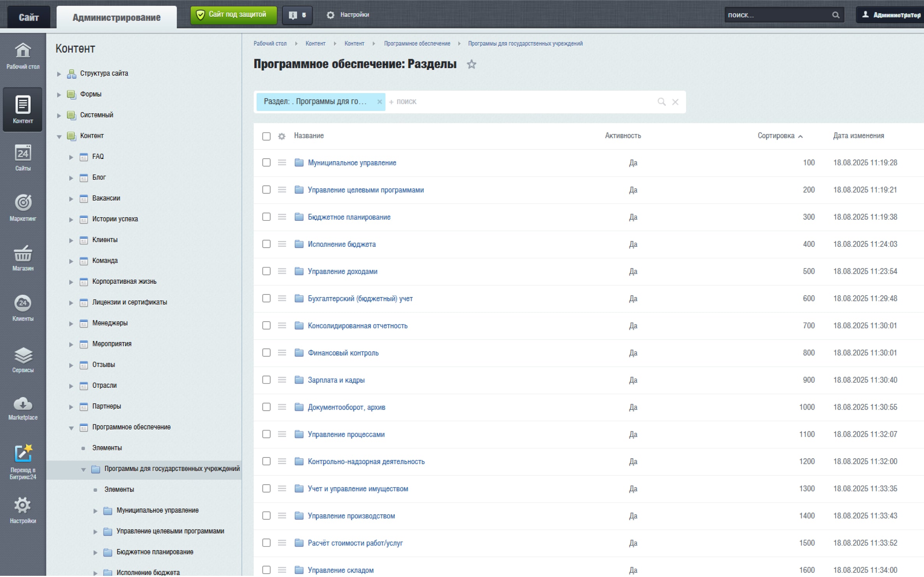Open the Бюджетное планирование section link
Screen dimensions: 924x577
349,217
